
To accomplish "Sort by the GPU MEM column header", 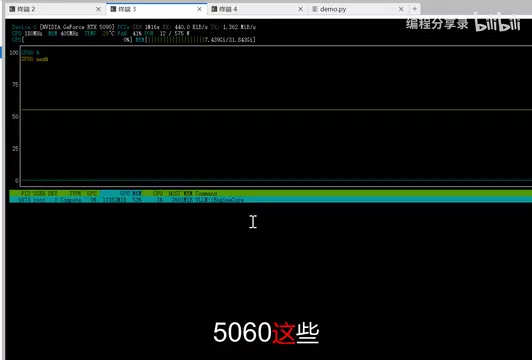I will coord(131,193).
